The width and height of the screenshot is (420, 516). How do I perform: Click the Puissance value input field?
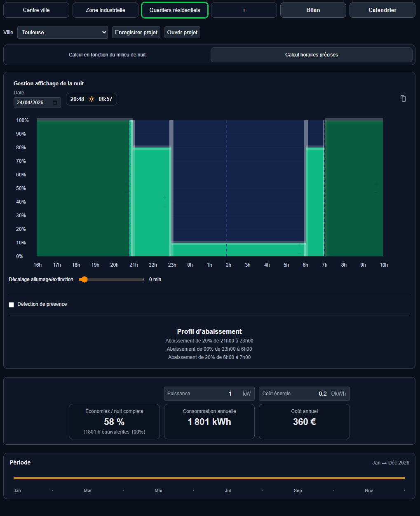pos(209,394)
